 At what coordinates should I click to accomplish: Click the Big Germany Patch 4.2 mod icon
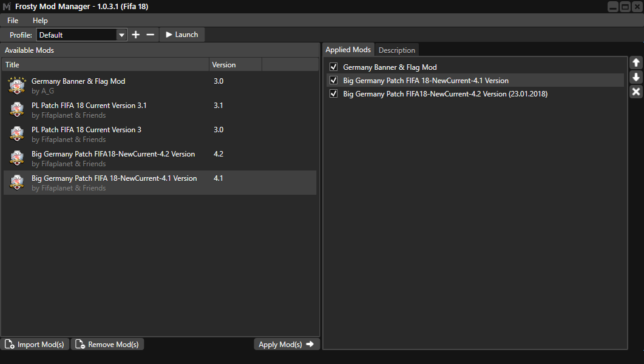pos(17,158)
